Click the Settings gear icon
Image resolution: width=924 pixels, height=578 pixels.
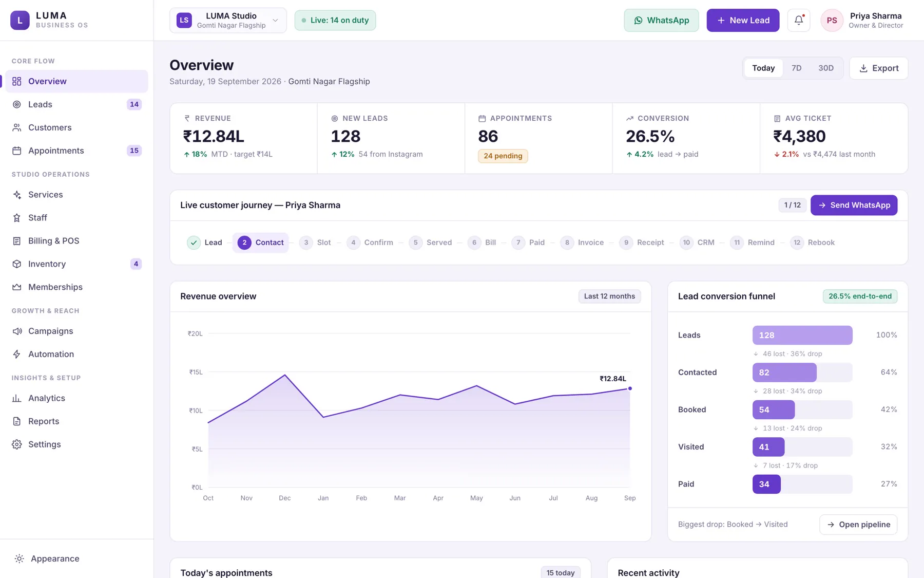click(x=17, y=444)
